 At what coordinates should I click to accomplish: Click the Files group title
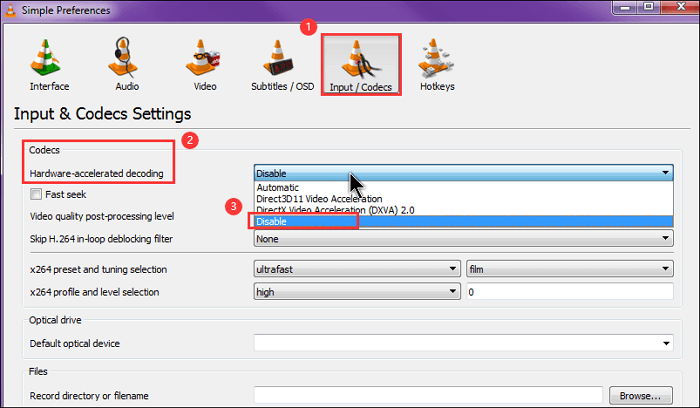[x=38, y=371]
